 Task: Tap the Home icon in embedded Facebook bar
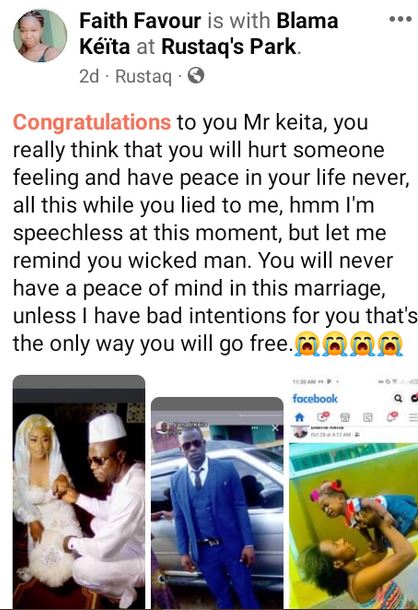[x=299, y=417]
